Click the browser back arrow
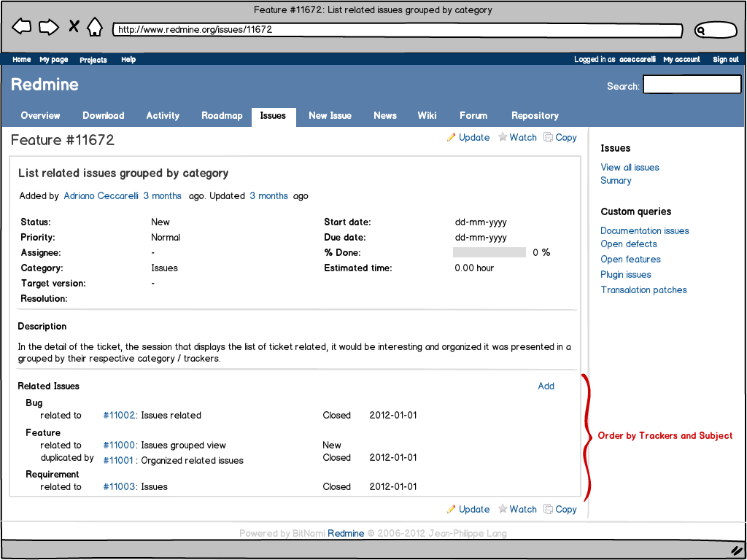 click(x=21, y=27)
